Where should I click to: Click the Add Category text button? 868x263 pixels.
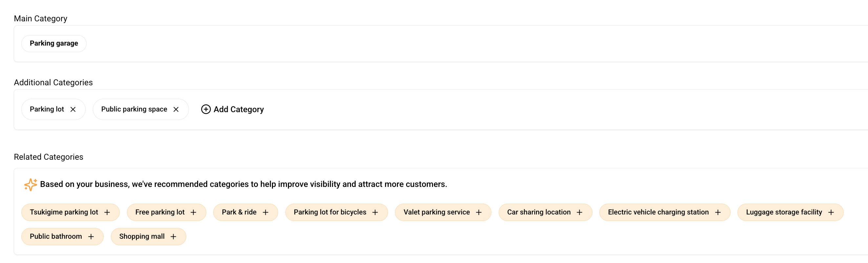(238, 110)
